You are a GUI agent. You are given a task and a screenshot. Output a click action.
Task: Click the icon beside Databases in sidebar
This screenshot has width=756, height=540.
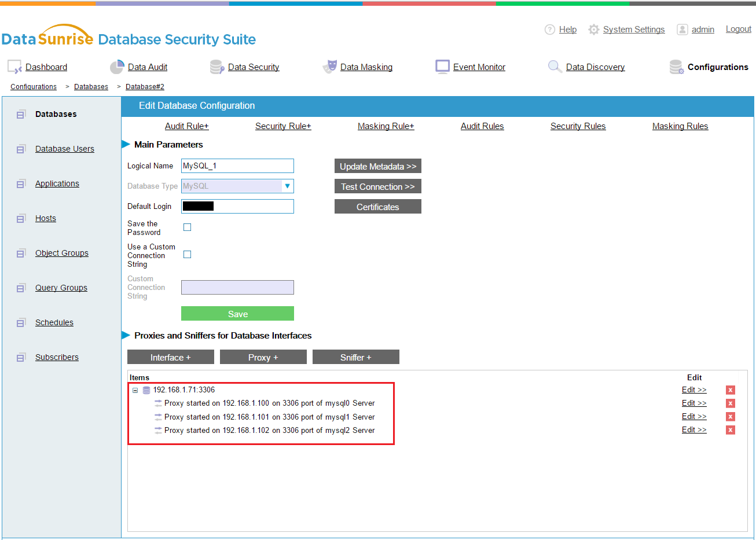pos(21,114)
